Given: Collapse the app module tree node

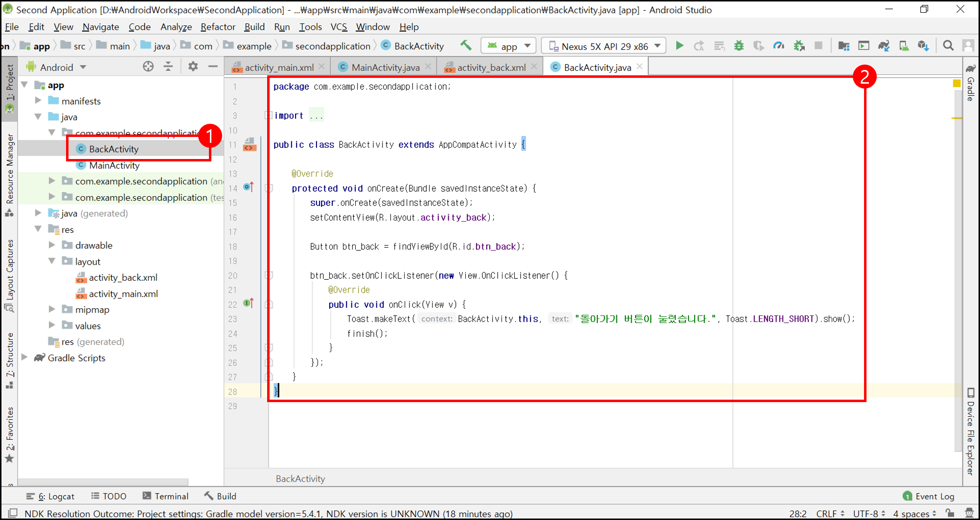Looking at the screenshot, I should [25, 85].
